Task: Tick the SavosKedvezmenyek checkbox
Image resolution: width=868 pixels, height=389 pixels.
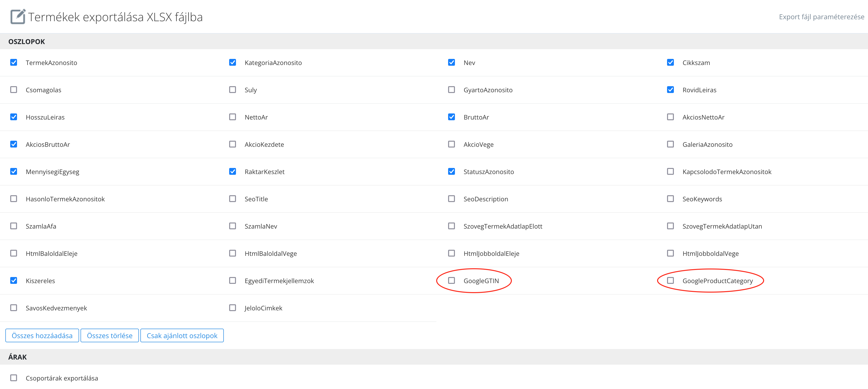Action: point(13,308)
